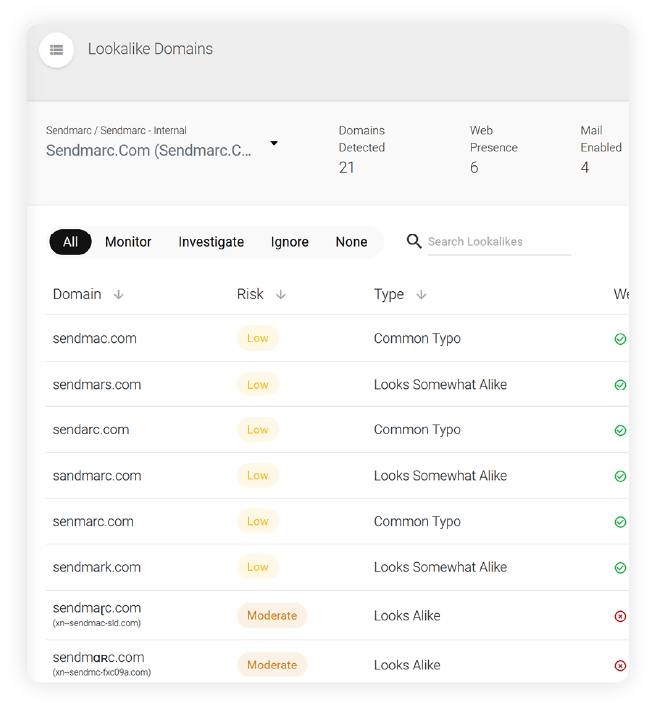Click Moderate badge for xn--sendmc-fxc09a.com
The width and height of the screenshot is (656, 707).
[x=272, y=665]
